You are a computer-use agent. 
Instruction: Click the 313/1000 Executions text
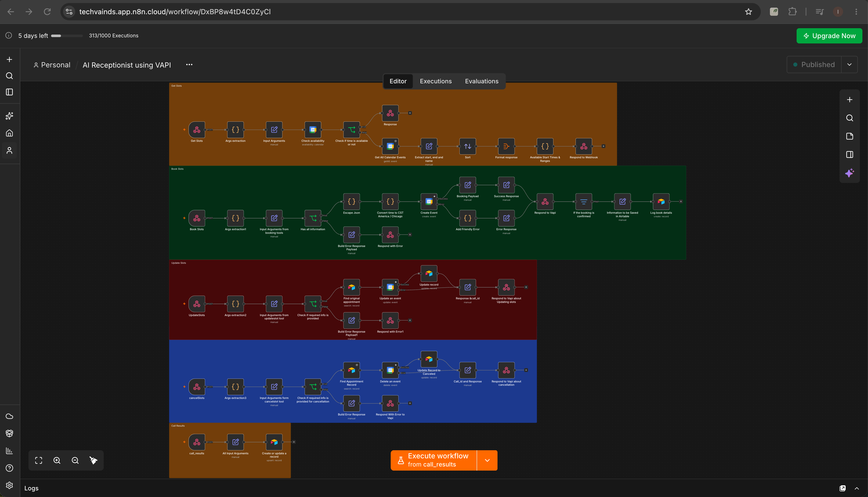pos(114,36)
